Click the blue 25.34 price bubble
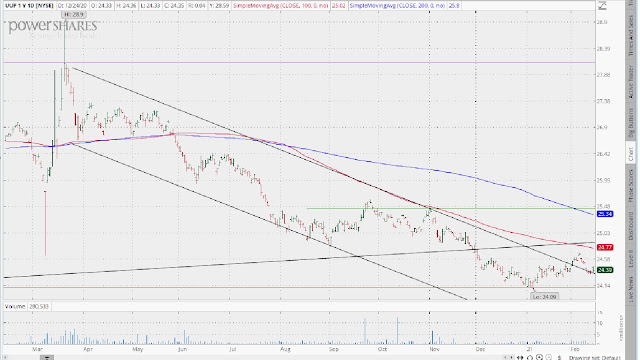Screen dimensions: 640x360 point(604,214)
